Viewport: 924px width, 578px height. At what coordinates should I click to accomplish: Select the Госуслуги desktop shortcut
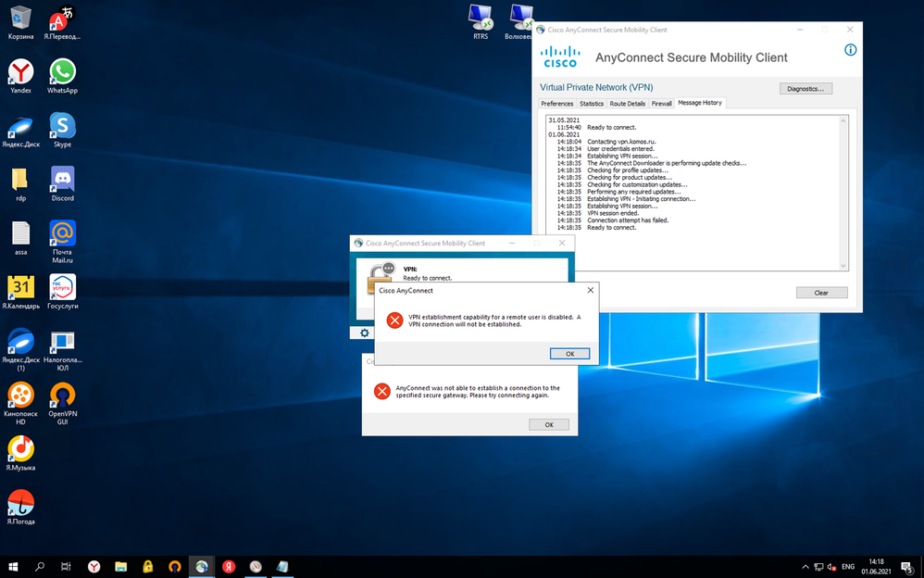click(x=62, y=292)
